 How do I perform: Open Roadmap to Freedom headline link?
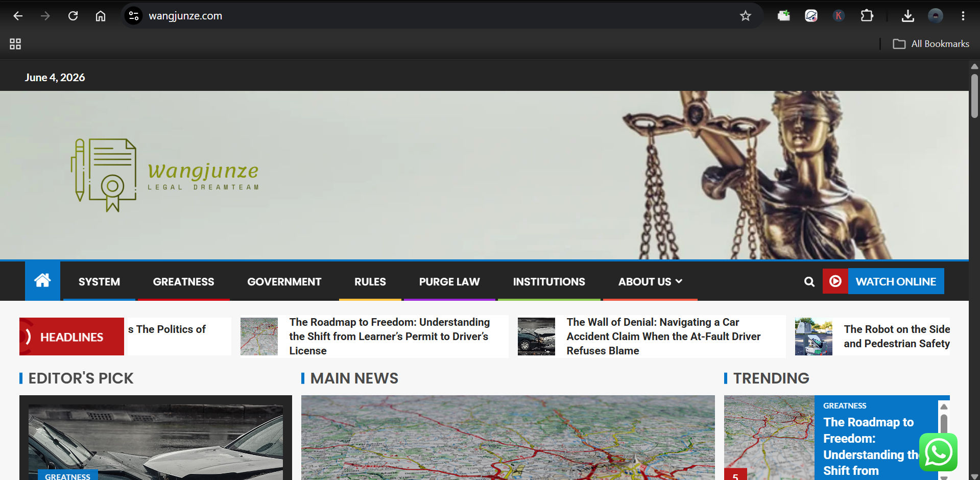coord(389,337)
